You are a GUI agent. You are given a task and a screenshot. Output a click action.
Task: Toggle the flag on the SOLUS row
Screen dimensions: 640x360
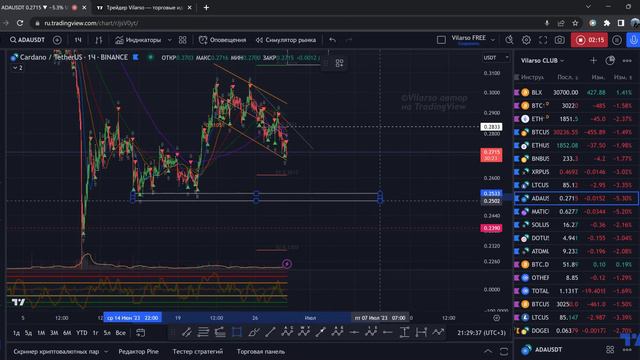click(516, 225)
